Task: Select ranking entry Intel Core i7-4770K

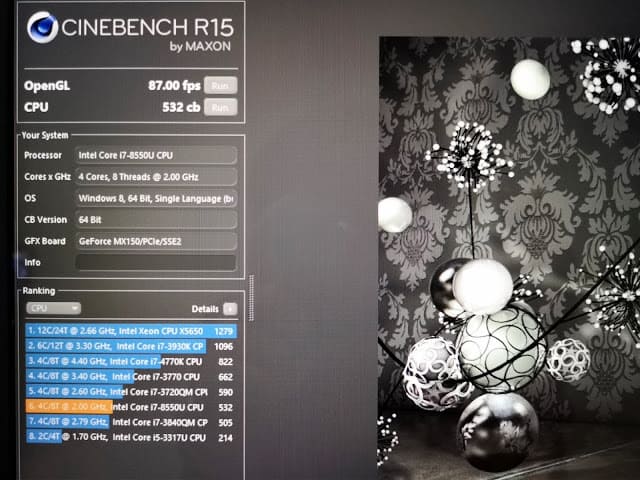Action: tap(131, 361)
